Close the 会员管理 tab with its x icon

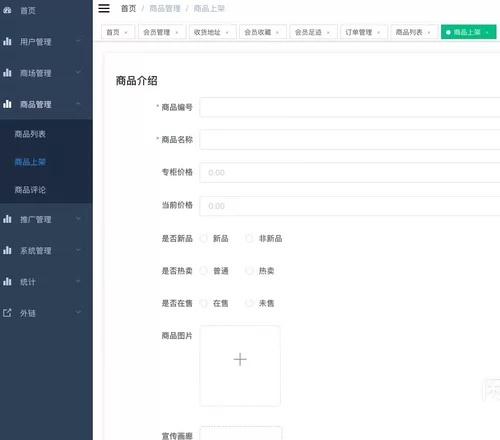pos(177,32)
